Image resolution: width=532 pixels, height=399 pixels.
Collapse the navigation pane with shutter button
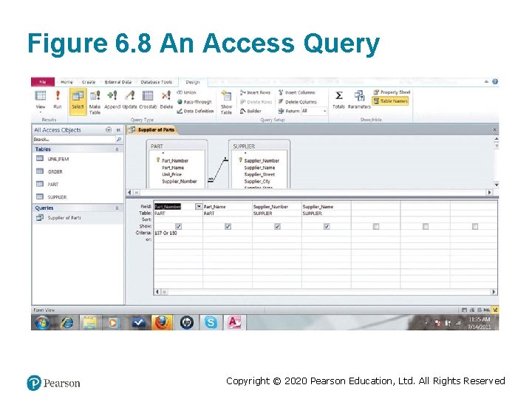coord(118,129)
